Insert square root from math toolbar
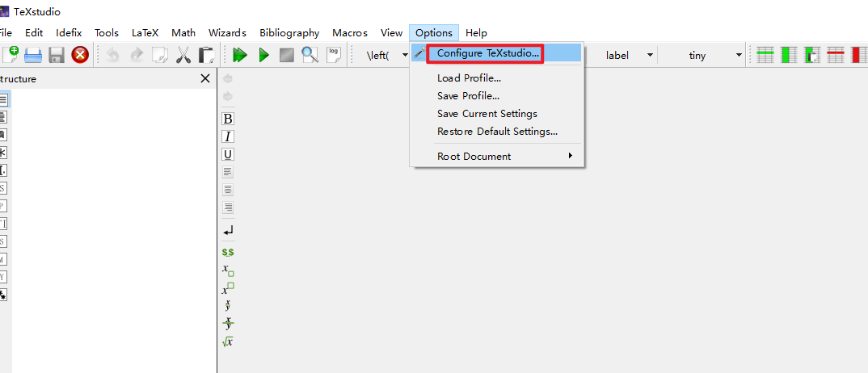The image size is (868, 373). tap(228, 342)
